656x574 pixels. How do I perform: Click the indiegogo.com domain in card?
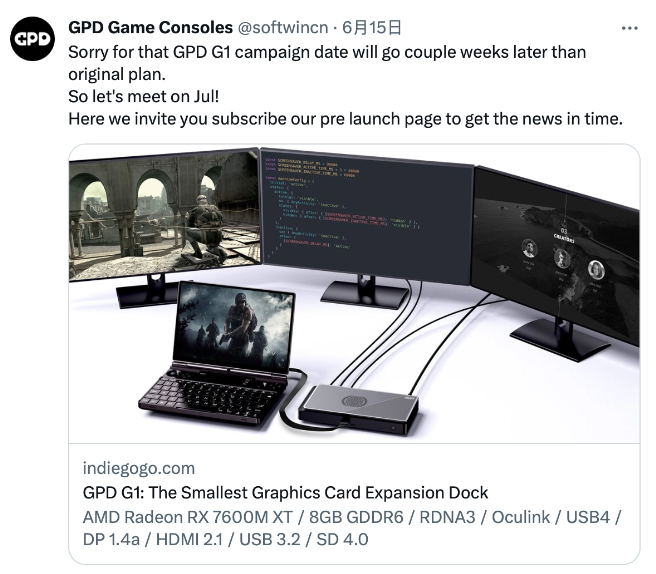pyautogui.click(x=139, y=468)
